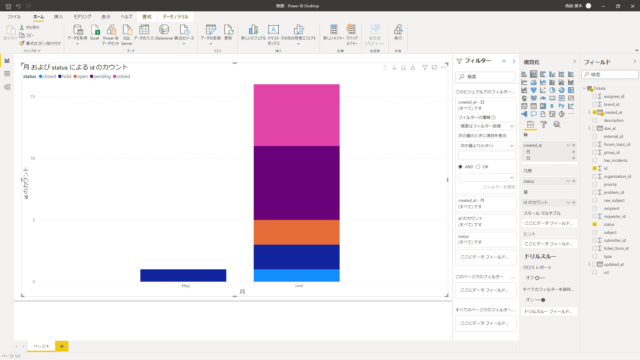Select the donut chart visual type
Screen dimensions: 640x360
click(x=562, y=90)
